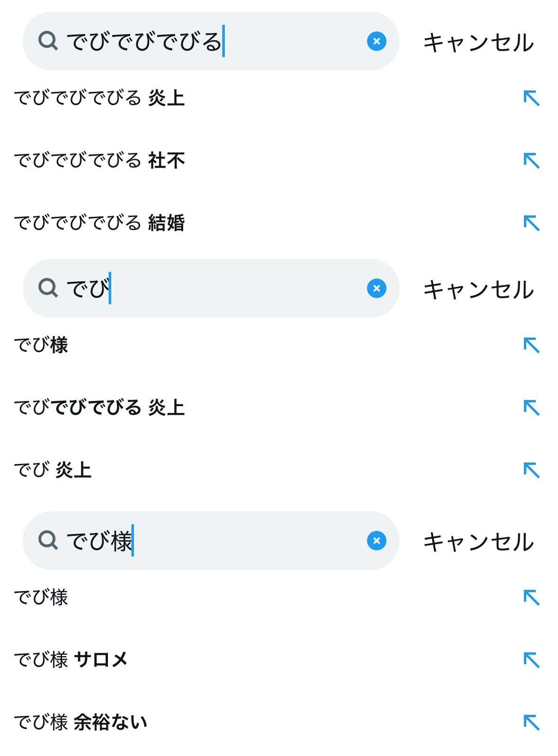Tap arrow beside でび様 サロメ suggestion
The width and height of the screenshot is (558, 756).
[x=531, y=660]
